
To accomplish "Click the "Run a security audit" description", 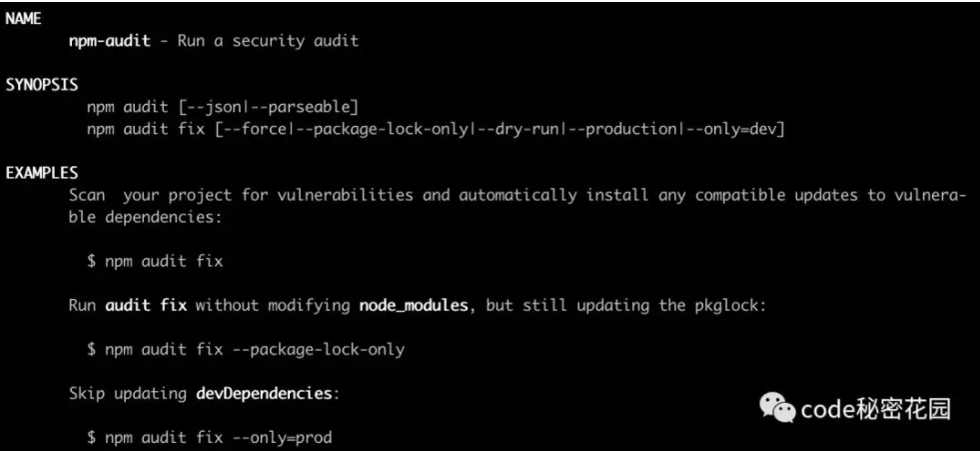I will click(x=264, y=42).
